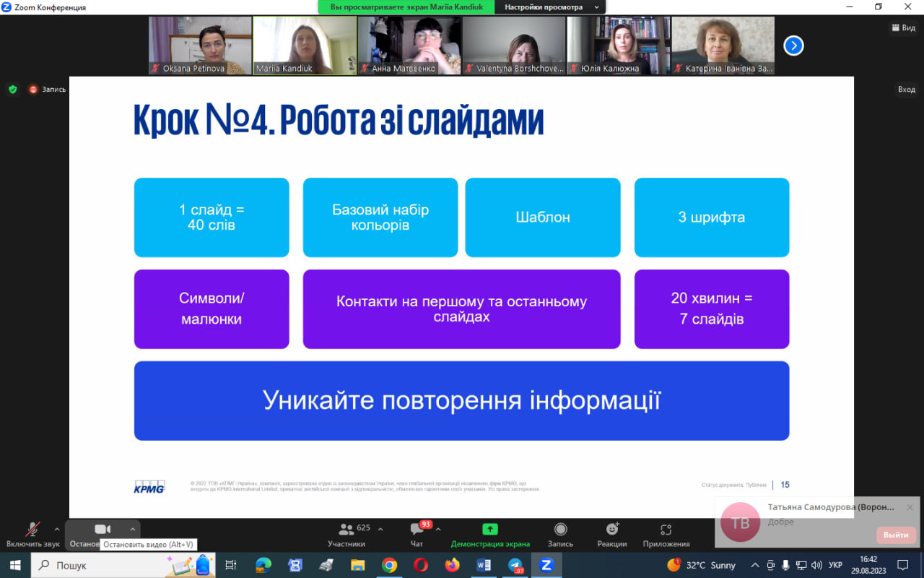Unmute the microphone (Включить звук)

point(32,535)
